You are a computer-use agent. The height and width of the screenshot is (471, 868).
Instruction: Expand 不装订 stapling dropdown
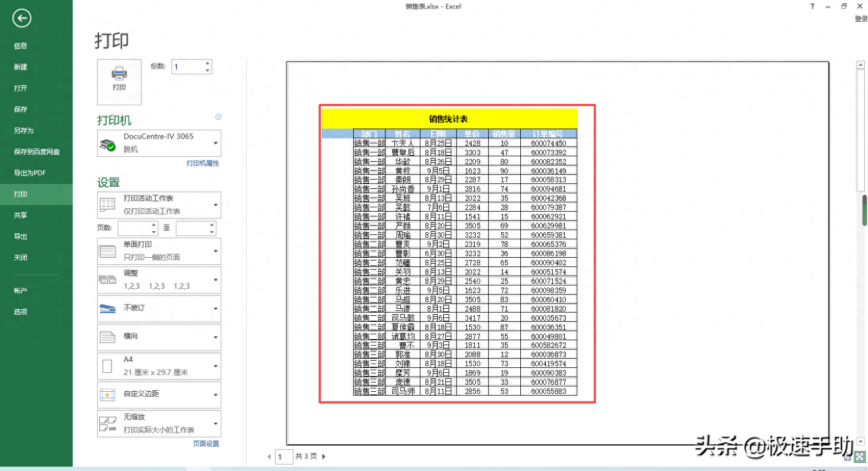click(x=216, y=309)
